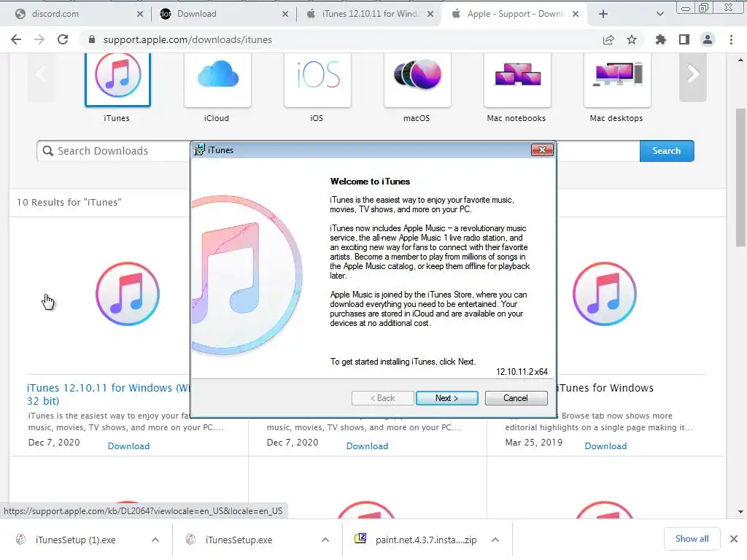Close the iTunes installer dialog
747x560 pixels.
(x=542, y=150)
